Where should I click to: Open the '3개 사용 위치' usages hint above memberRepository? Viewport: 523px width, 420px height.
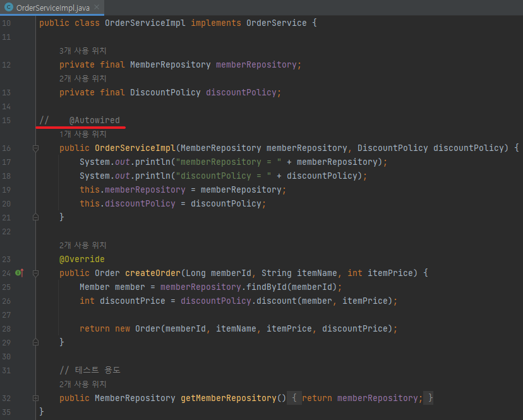(x=83, y=51)
